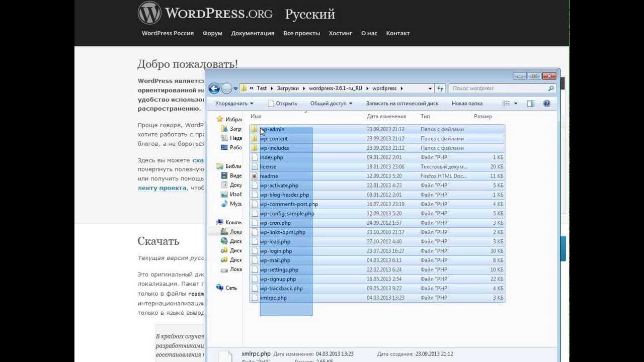Click the Network icon in navigation pane
Image resolution: width=644 pixels, height=362 pixels.
click(x=220, y=288)
